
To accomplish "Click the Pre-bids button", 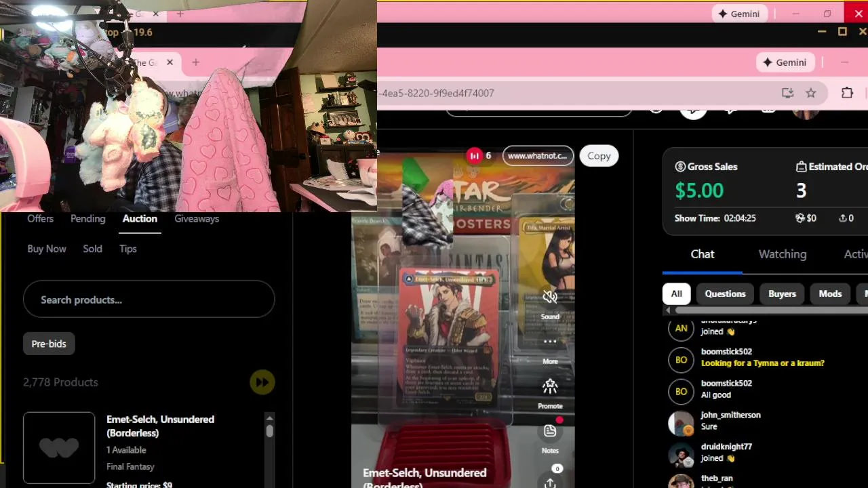I will (49, 344).
